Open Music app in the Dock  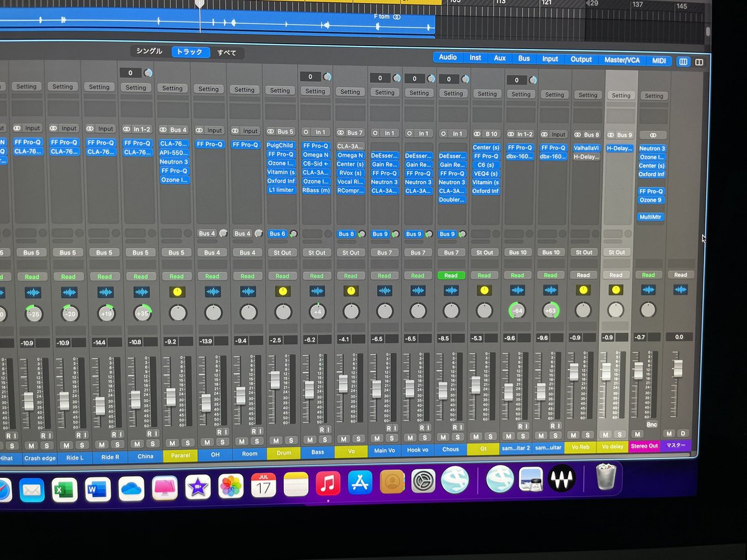328,483
